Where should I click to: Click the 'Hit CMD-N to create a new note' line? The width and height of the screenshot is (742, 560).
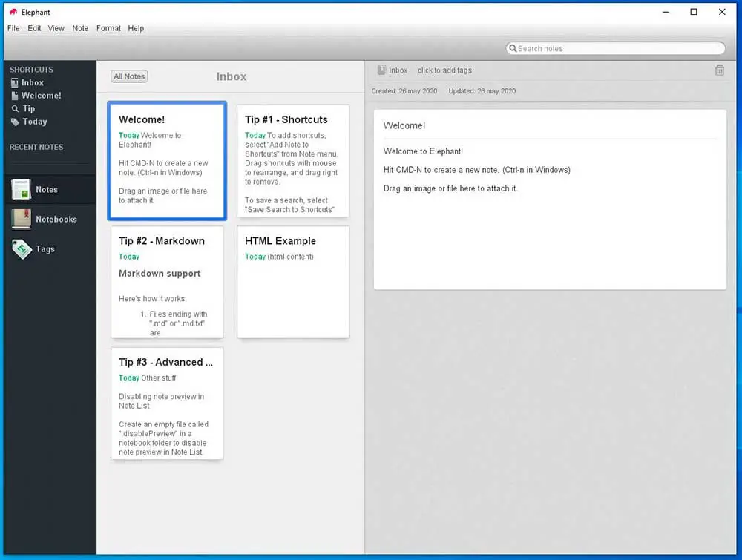pos(476,170)
